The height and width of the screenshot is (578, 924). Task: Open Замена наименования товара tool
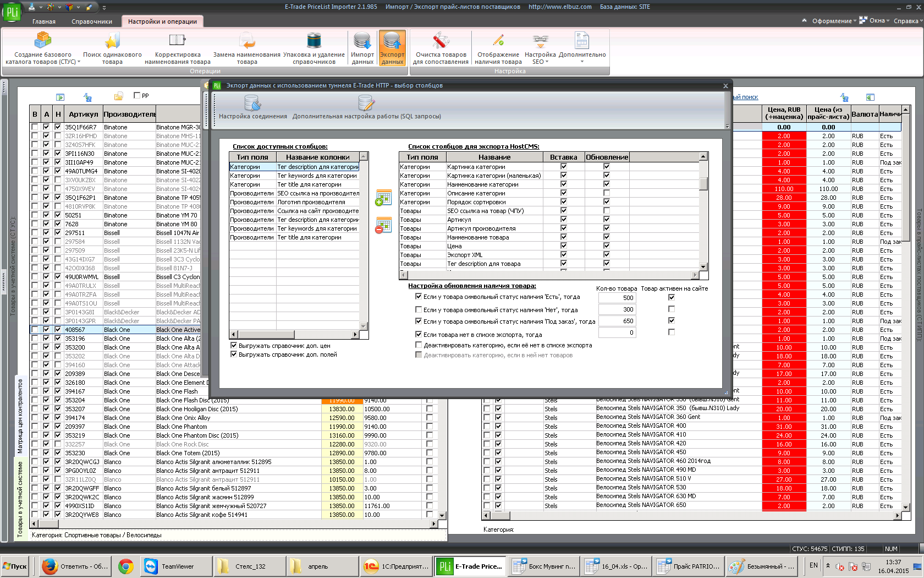tap(247, 48)
